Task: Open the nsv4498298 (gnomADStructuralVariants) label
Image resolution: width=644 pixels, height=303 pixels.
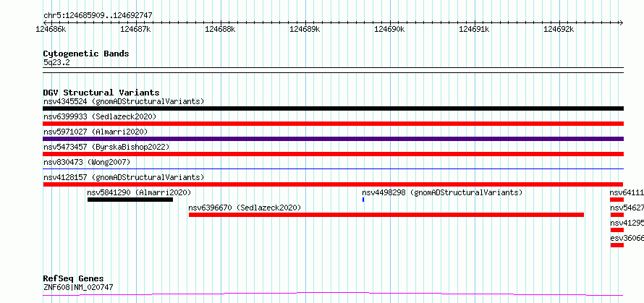Action: tap(442, 192)
